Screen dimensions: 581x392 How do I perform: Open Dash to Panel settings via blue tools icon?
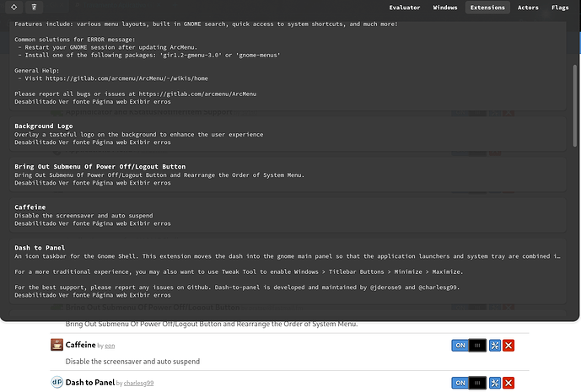495,383
